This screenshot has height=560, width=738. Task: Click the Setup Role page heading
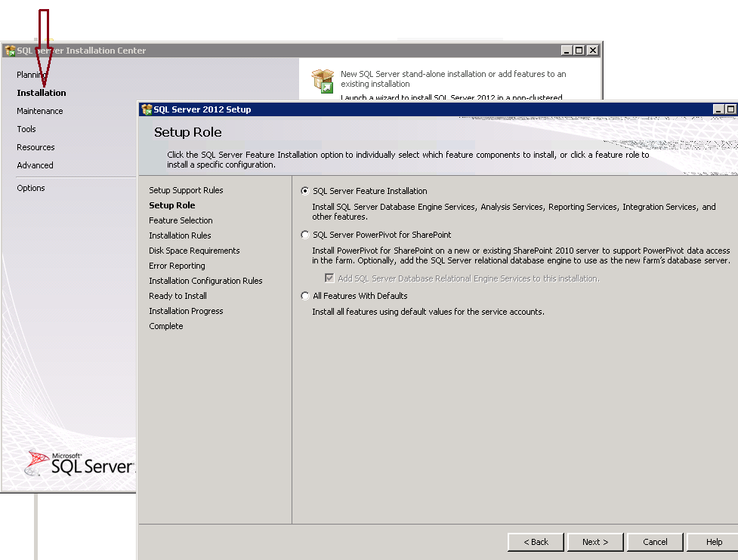[188, 132]
